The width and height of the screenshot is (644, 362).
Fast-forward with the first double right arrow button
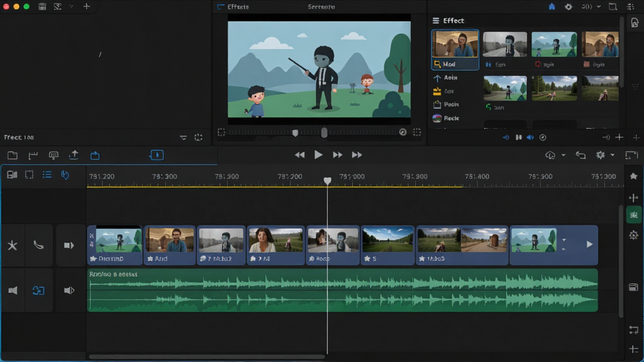(x=338, y=155)
